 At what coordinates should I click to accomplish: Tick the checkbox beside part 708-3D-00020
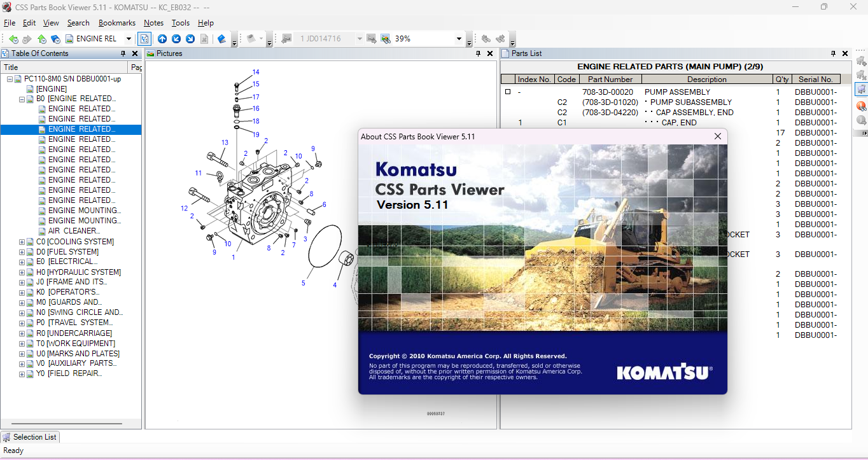click(x=508, y=92)
